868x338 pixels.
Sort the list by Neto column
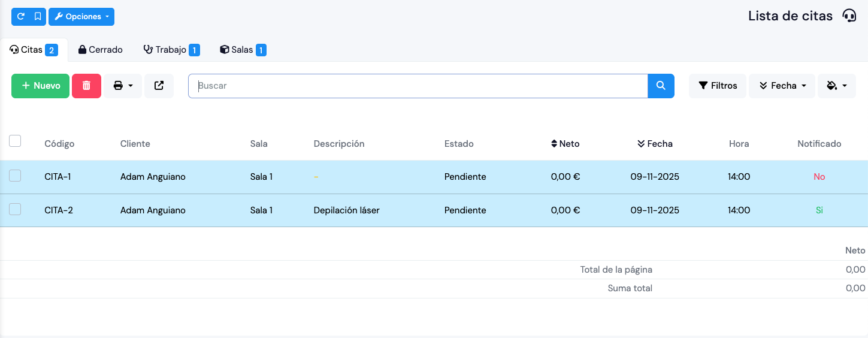(x=565, y=144)
